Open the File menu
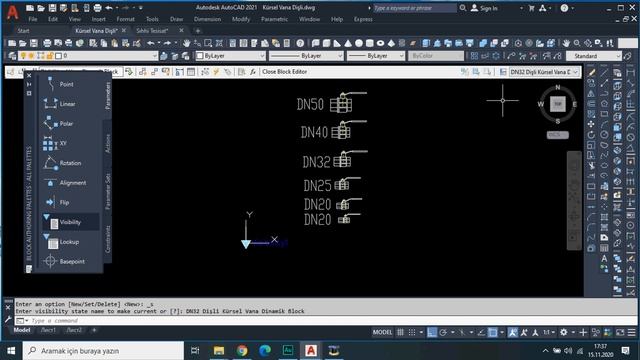 point(33,19)
